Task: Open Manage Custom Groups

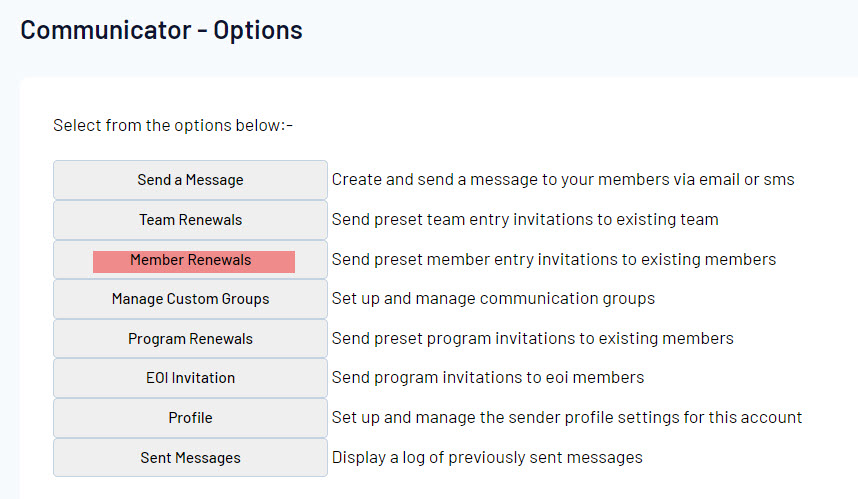Action: (190, 299)
